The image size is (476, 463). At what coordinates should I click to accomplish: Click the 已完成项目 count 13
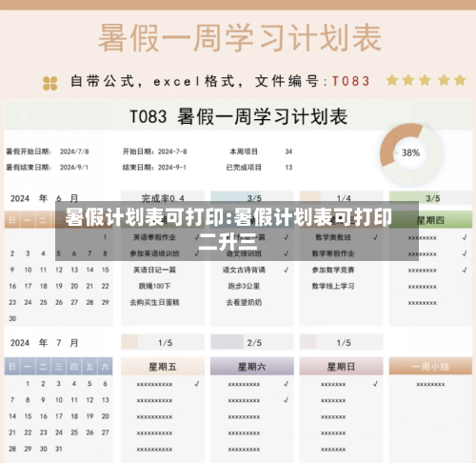[288, 168]
